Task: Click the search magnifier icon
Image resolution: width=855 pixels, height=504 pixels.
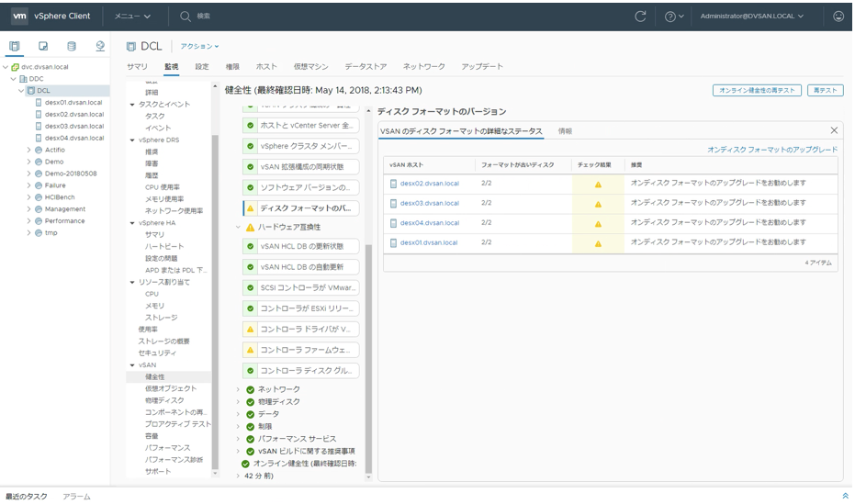Action: (186, 17)
